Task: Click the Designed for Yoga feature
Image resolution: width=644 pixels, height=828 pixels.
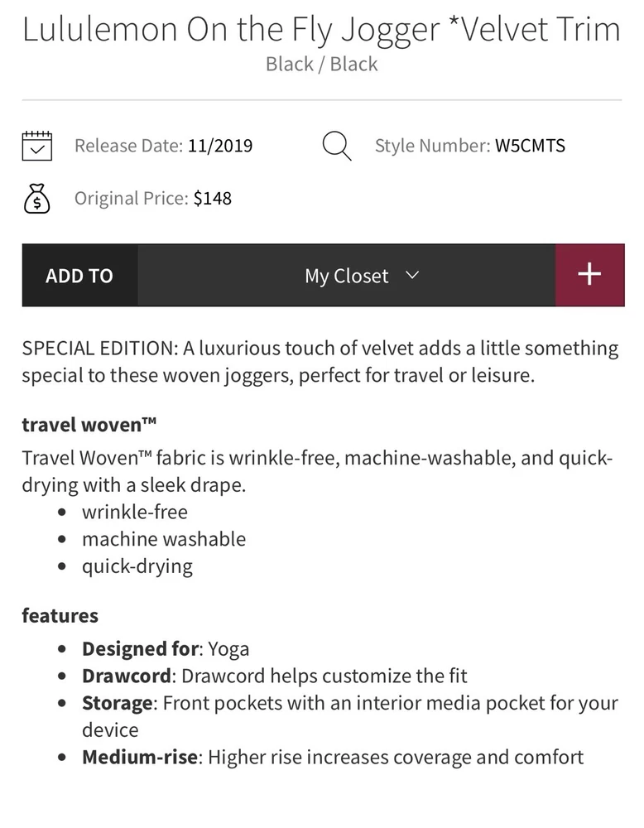Action: coord(166,648)
